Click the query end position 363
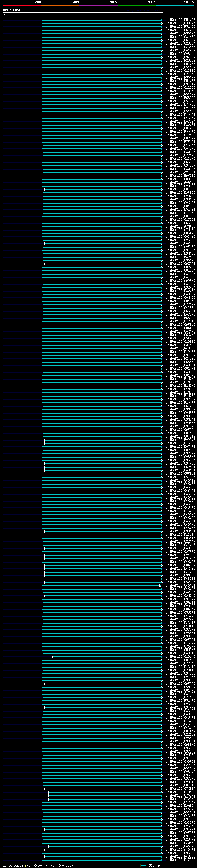This screenshot has width=197, height=868. point(159,15)
